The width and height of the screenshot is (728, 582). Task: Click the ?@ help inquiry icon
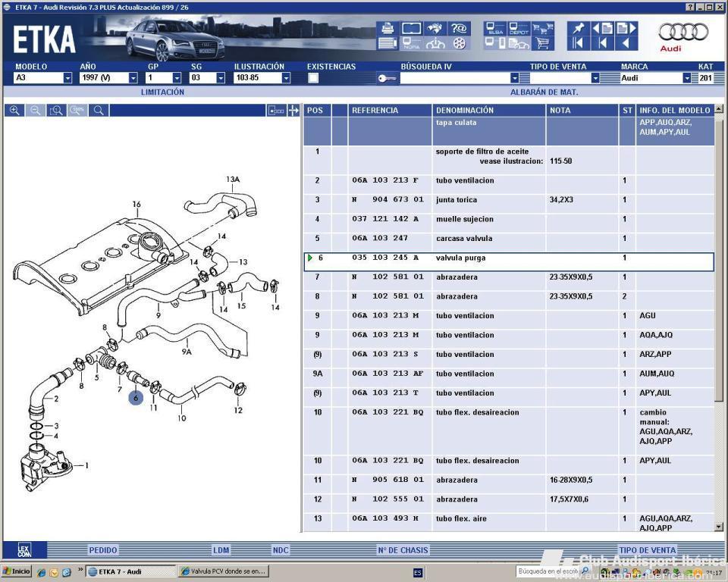coord(459,28)
